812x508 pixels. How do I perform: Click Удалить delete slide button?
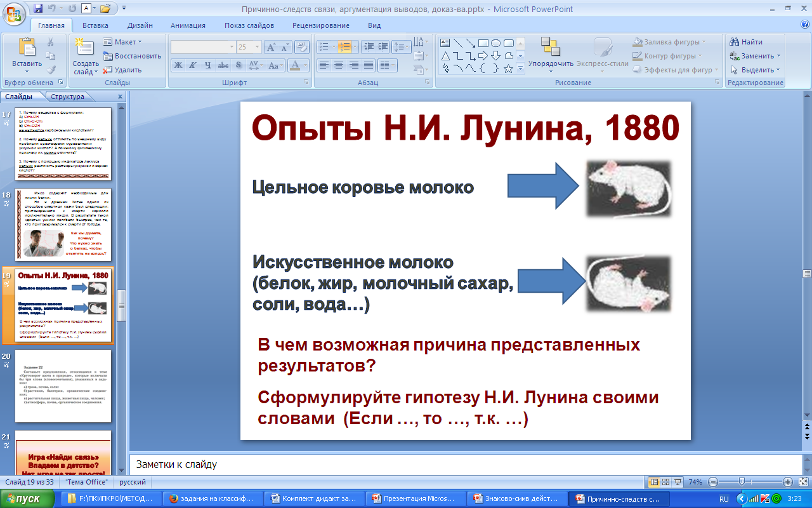coord(122,70)
